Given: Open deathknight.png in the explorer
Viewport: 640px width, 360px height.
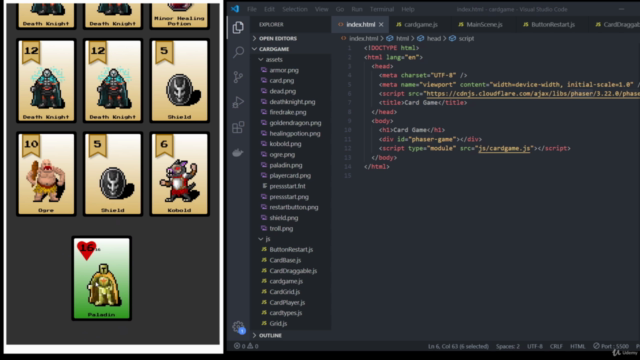Looking at the screenshot, I should click(x=292, y=102).
